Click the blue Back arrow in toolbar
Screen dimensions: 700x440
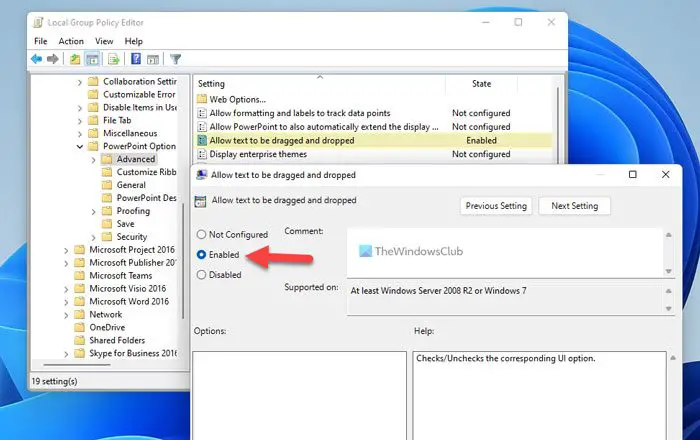(x=37, y=59)
